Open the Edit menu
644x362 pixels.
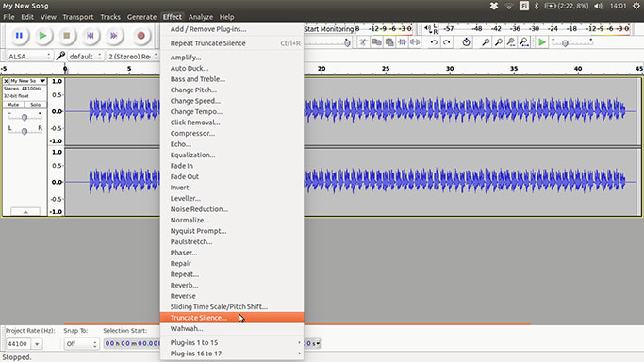(x=27, y=17)
